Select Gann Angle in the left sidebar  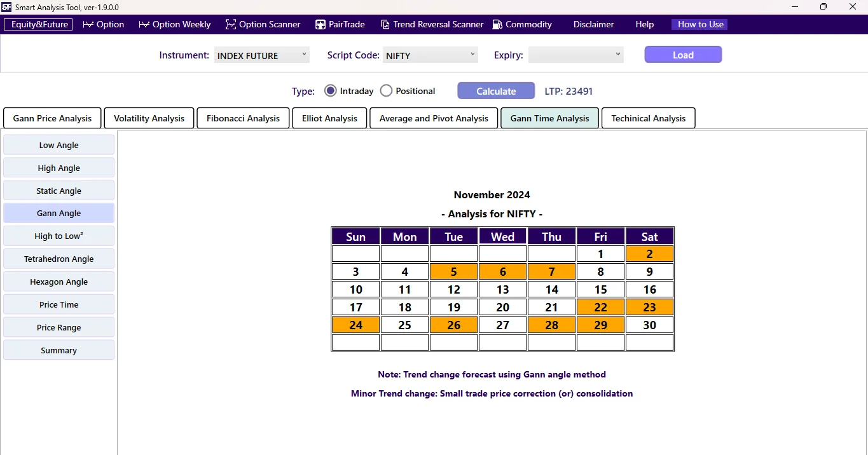(x=59, y=213)
